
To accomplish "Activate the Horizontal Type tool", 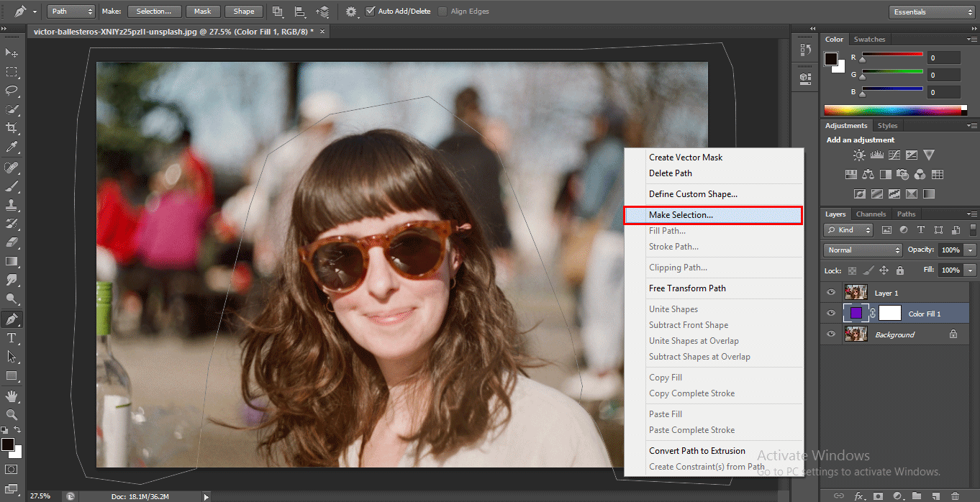I will pos(12,338).
